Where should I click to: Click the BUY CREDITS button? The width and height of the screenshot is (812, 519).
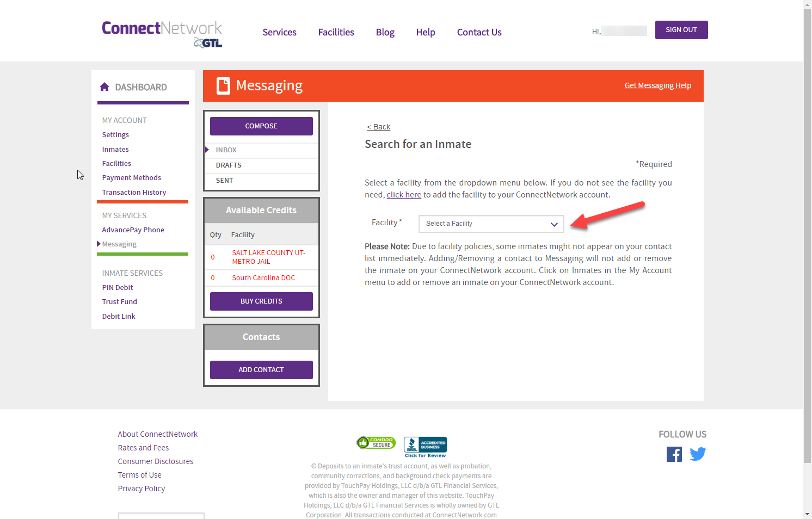tap(261, 301)
